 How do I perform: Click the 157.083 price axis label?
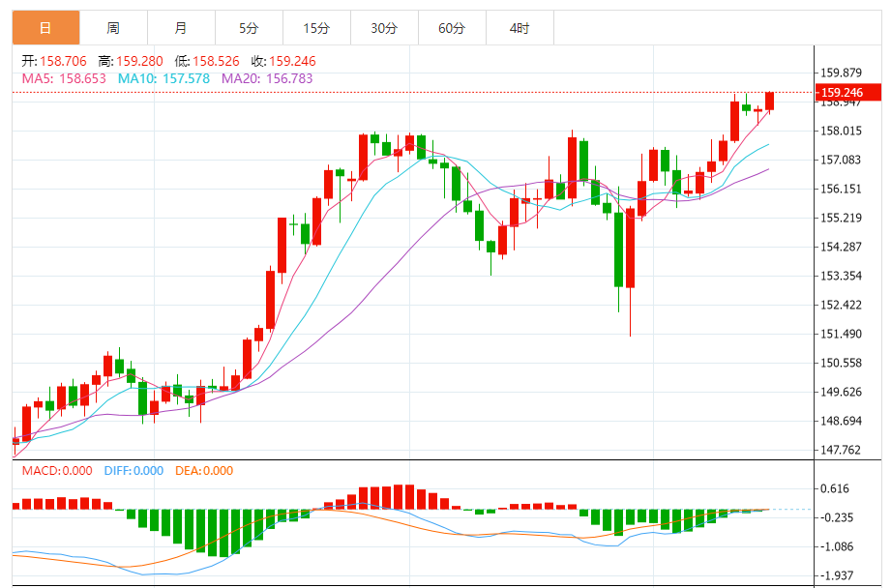click(x=841, y=160)
